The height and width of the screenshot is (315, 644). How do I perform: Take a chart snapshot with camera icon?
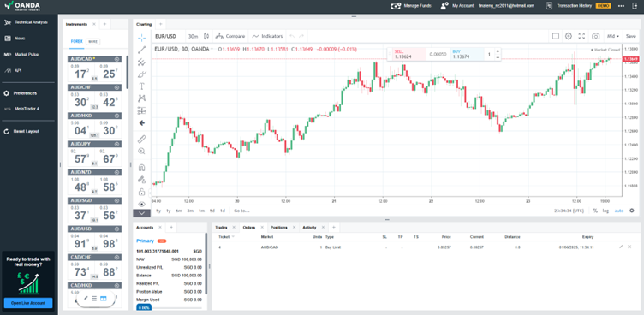[595, 36]
